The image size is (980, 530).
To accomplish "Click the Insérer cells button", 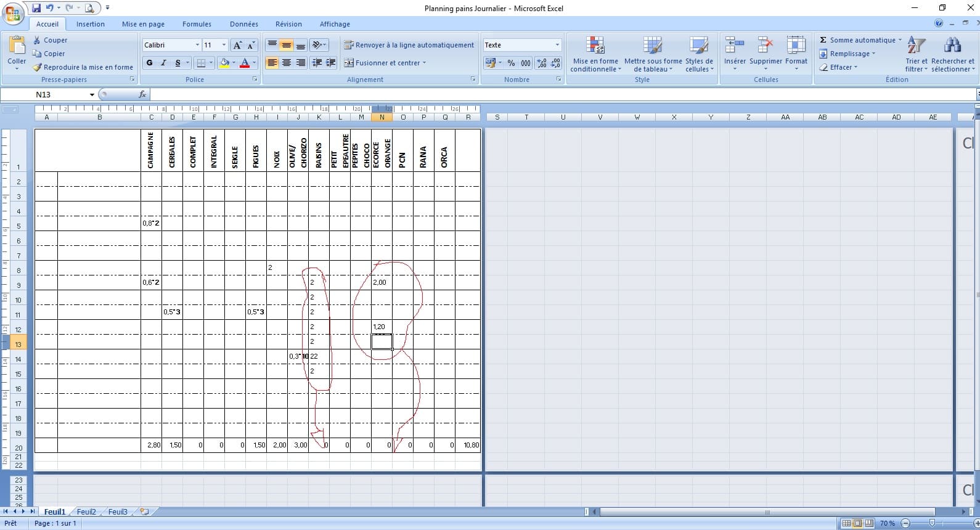I will pos(735,54).
